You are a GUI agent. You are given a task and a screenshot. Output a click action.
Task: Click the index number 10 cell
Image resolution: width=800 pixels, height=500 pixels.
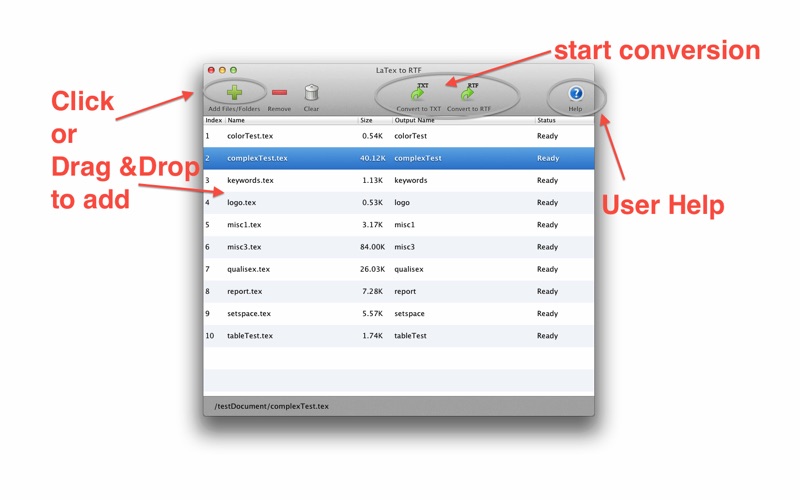tap(210, 336)
